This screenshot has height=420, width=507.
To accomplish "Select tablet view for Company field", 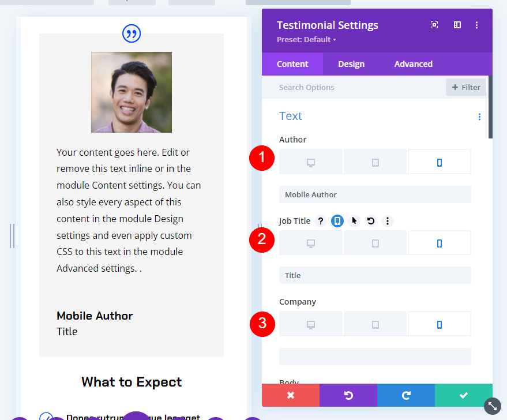I will 375,324.
